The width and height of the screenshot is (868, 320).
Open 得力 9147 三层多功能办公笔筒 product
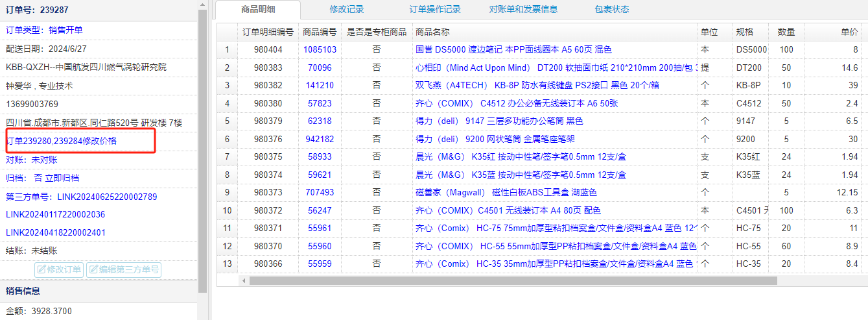point(499,121)
